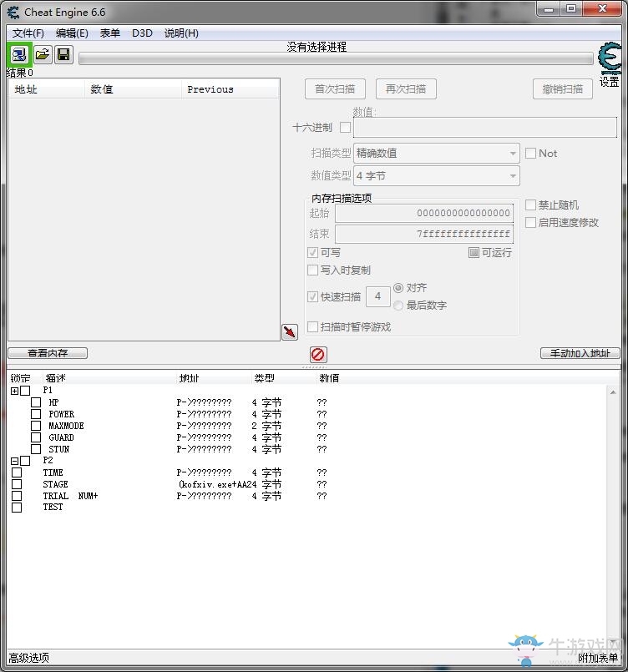628x672 pixels.
Task: Toggle 扫描时暂停游戏 checkbox
Action: 313,327
